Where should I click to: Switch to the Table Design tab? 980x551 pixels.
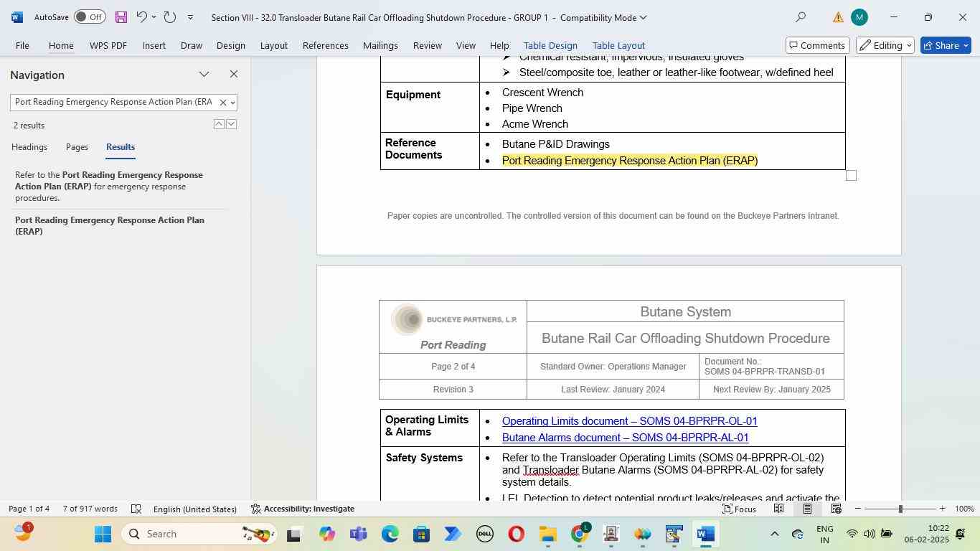[550, 45]
